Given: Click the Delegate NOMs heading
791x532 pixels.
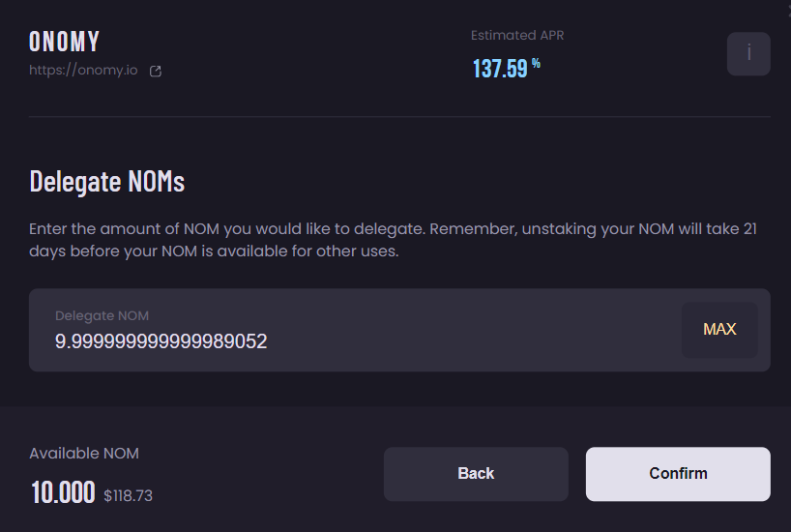Looking at the screenshot, I should pyautogui.click(x=106, y=181).
